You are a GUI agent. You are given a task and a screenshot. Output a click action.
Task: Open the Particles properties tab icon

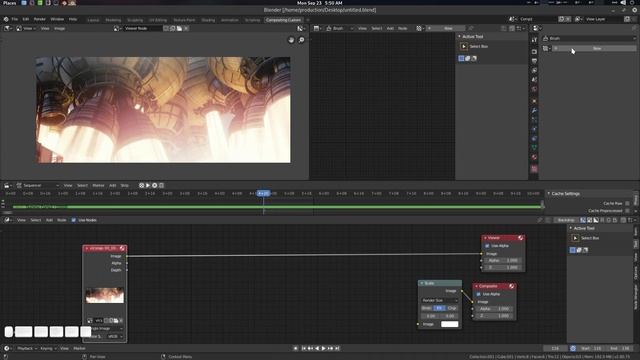click(x=534, y=120)
